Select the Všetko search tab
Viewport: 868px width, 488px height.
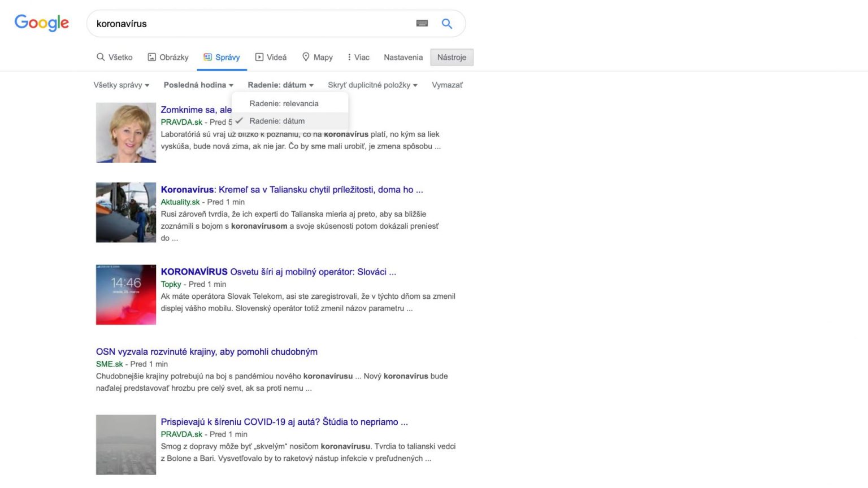(115, 57)
